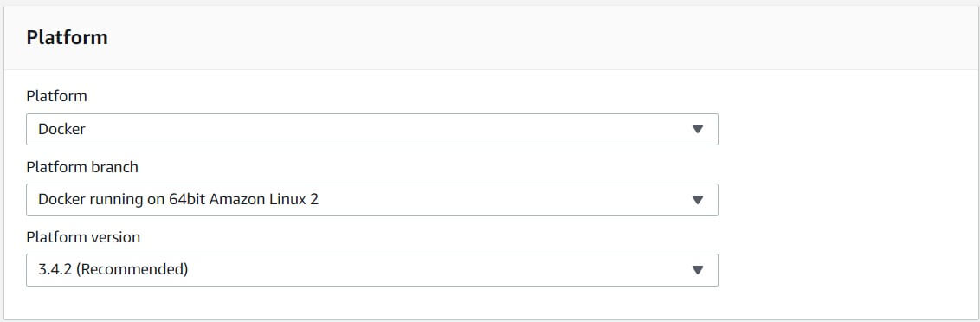
Task: Click the 64bit Amazon Linux 2 text
Action: pos(244,199)
